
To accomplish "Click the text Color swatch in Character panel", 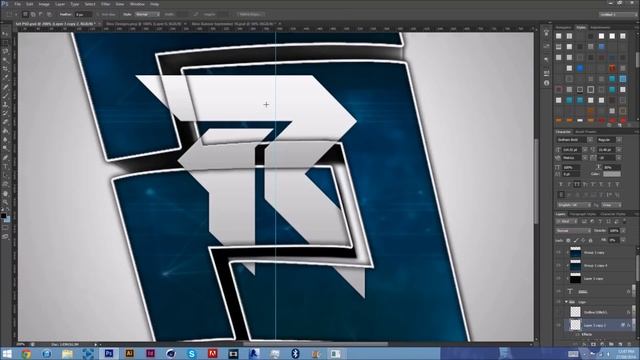I will pyautogui.click(x=612, y=174).
